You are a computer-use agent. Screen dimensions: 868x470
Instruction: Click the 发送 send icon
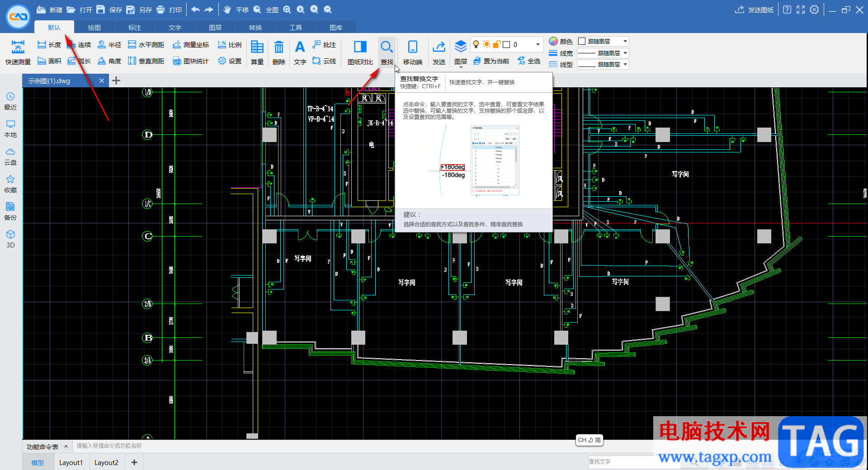pyautogui.click(x=439, y=52)
